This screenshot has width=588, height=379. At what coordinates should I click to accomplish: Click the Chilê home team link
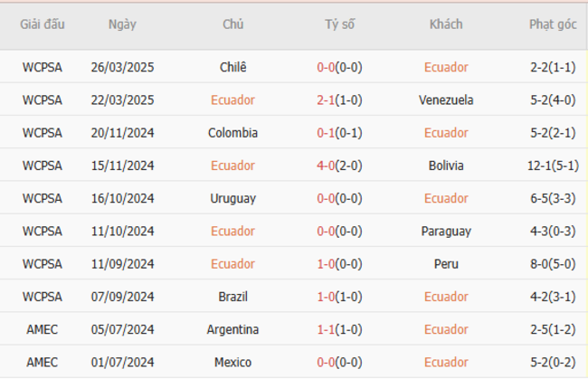232,67
